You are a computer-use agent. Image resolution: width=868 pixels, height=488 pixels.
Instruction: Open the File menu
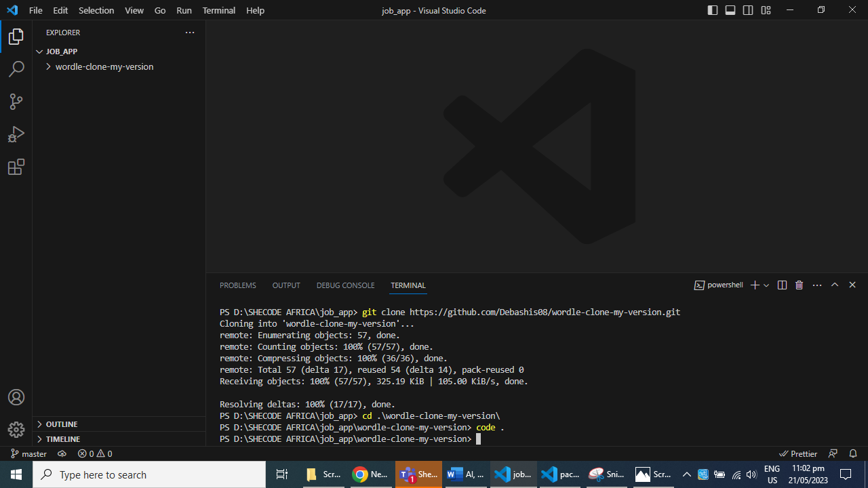tap(36, 10)
